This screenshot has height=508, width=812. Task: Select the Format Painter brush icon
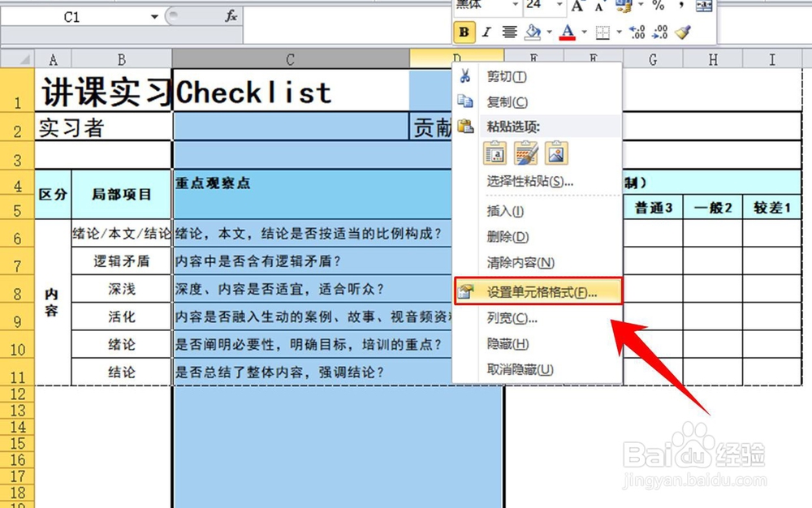point(685,32)
